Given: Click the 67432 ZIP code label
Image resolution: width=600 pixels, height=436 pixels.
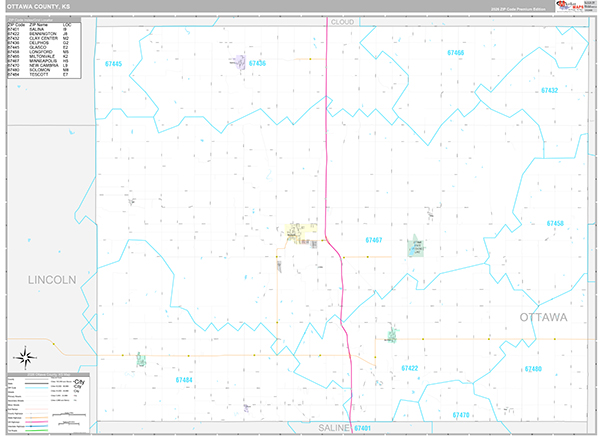Looking at the screenshot, I should [x=549, y=90].
